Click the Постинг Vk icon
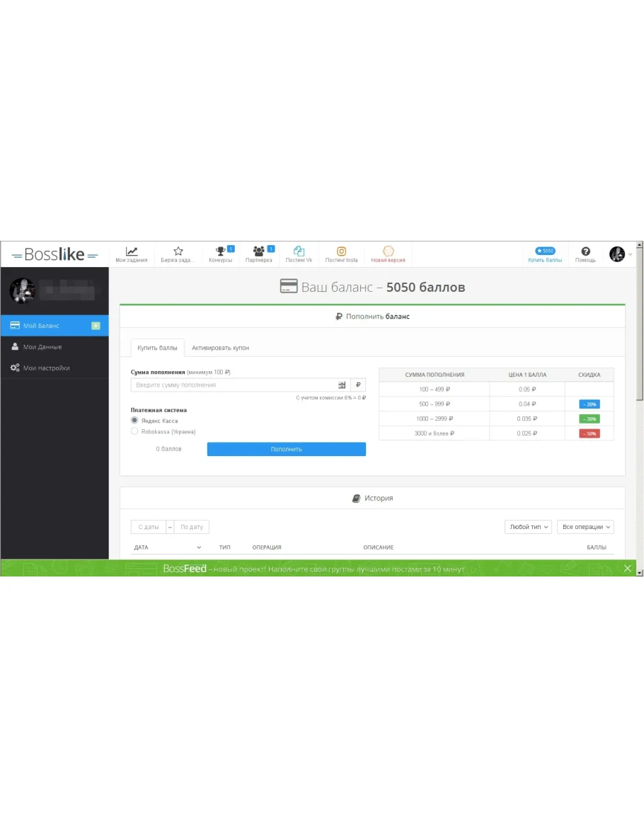Image resolution: width=644 pixels, height=818 pixels. point(299,251)
